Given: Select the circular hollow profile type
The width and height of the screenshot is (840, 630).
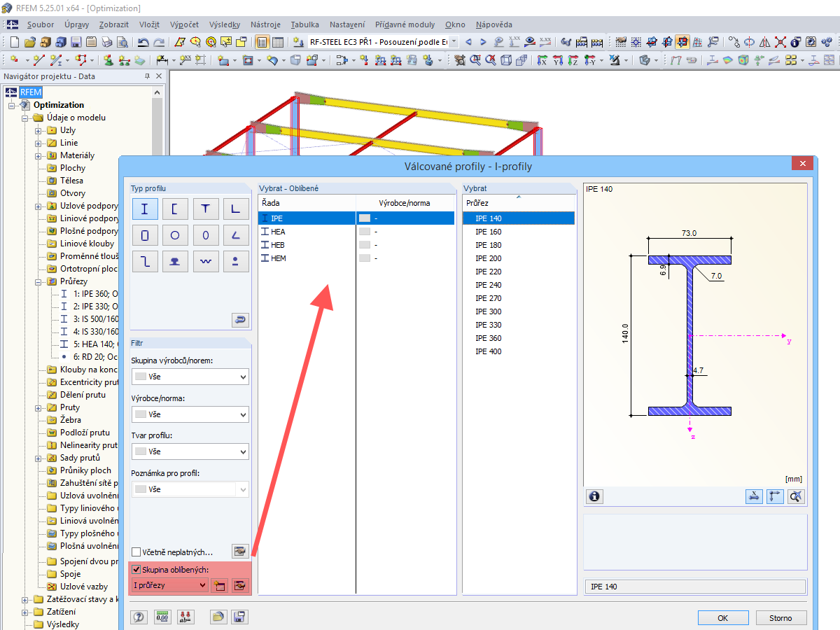Looking at the screenshot, I should (175, 235).
